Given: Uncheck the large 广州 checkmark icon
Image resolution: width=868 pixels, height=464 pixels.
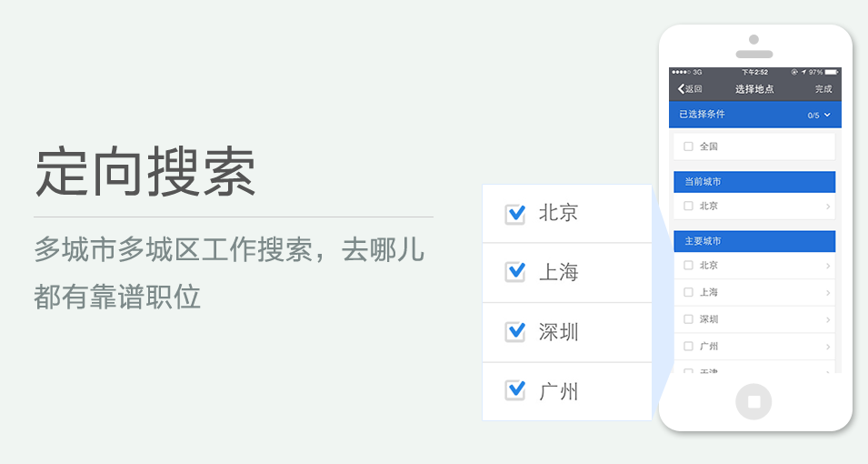Looking at the screenshot, I should click(515, 391).
